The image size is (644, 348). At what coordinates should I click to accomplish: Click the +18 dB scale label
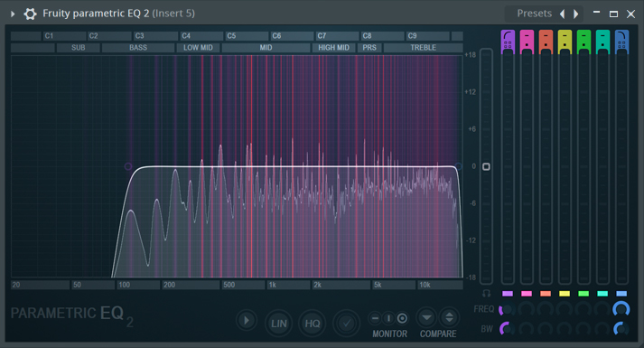[471, 55]
